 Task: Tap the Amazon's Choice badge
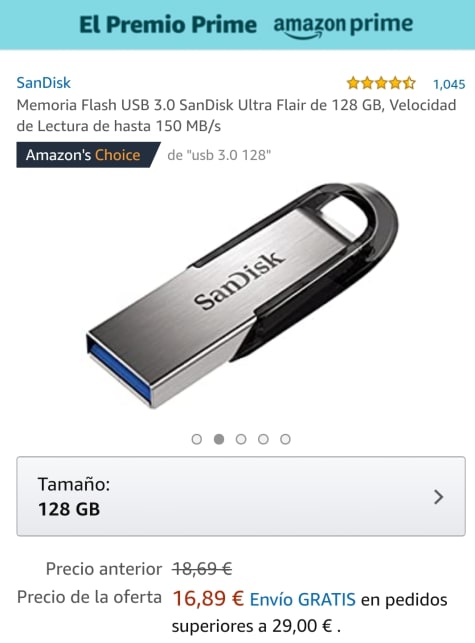click(x=88, y=155)
